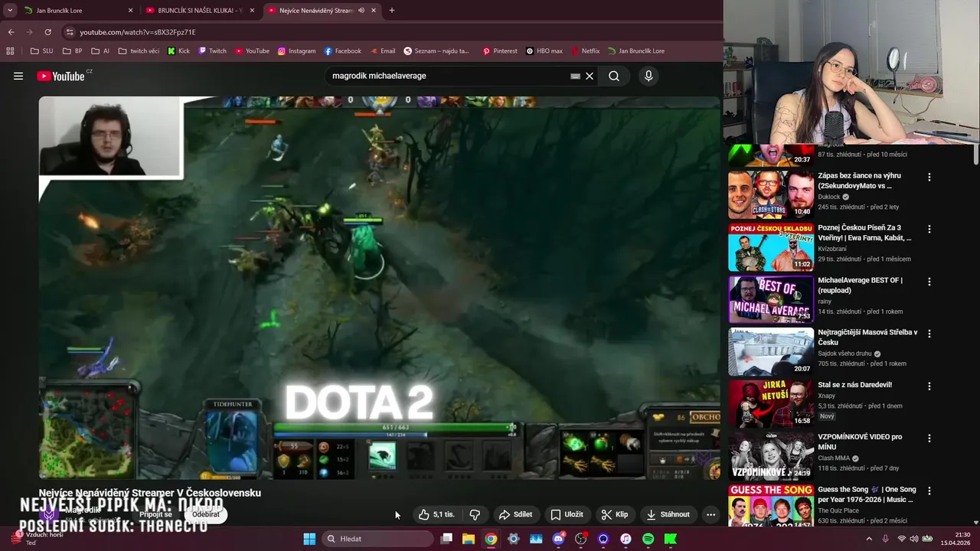Run the search with the magnifier button
This screenshot has height=551, width=980.
click(614, 76)
